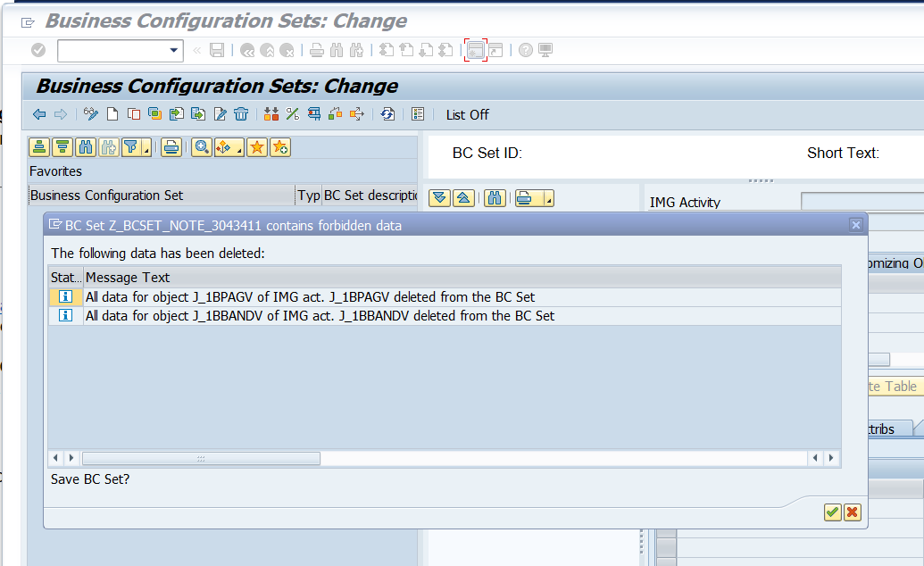The image size is (924, 566).
Task: Click the Favorites star icon
Action: pyautogui.click(x=257, y=146)
